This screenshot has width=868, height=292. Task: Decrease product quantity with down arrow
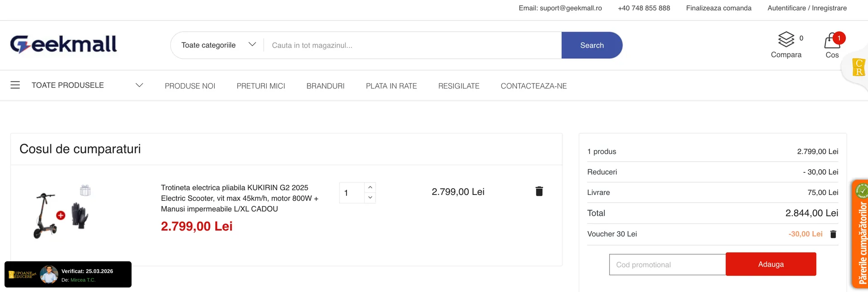(370, 198)
